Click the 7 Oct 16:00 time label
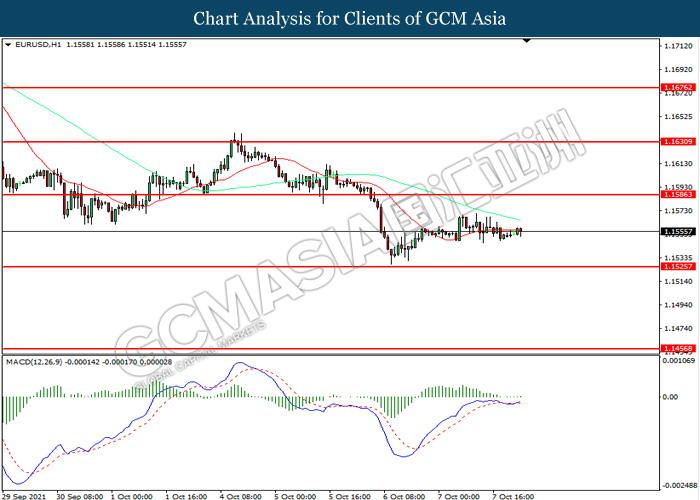The image size is (700, 500). click(513, 496)
